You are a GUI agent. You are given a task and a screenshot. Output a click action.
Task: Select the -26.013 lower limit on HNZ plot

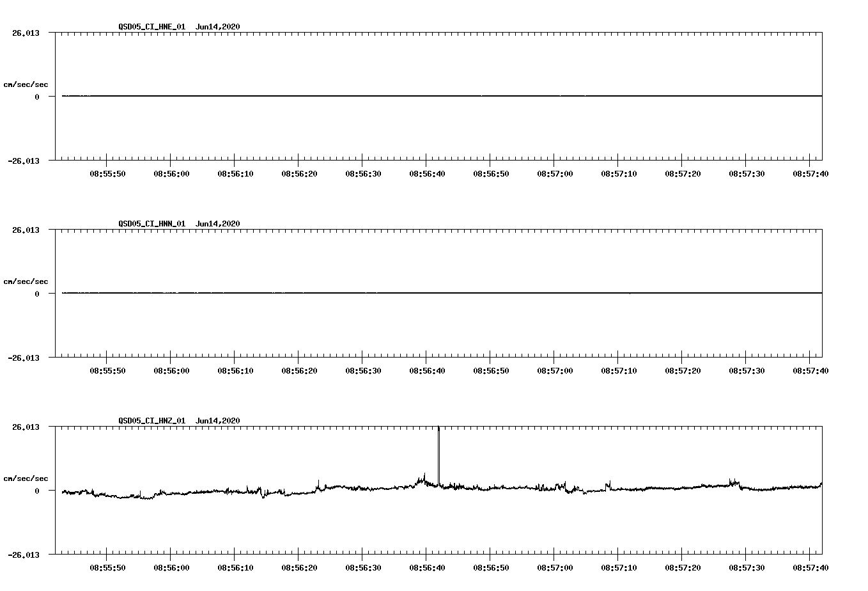24,555
